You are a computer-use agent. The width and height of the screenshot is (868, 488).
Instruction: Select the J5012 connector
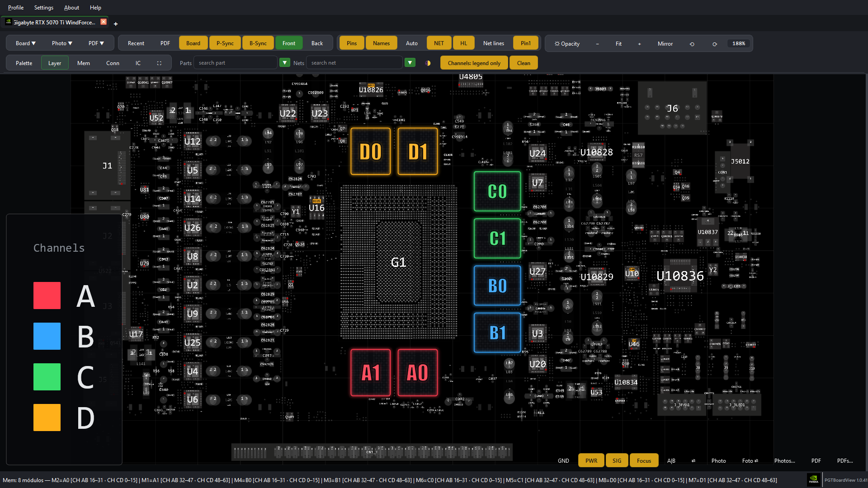click(x=740, y=161)
